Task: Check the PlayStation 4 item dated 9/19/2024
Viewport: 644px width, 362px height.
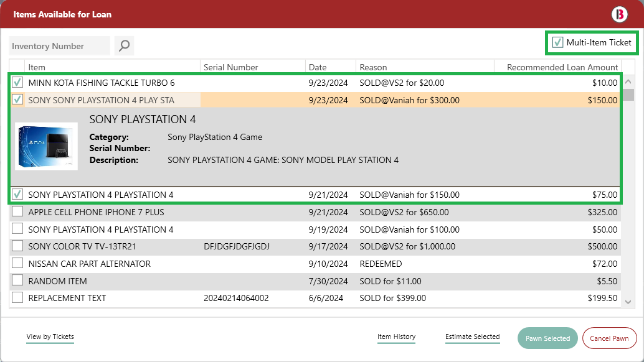Action: (17, 229)
